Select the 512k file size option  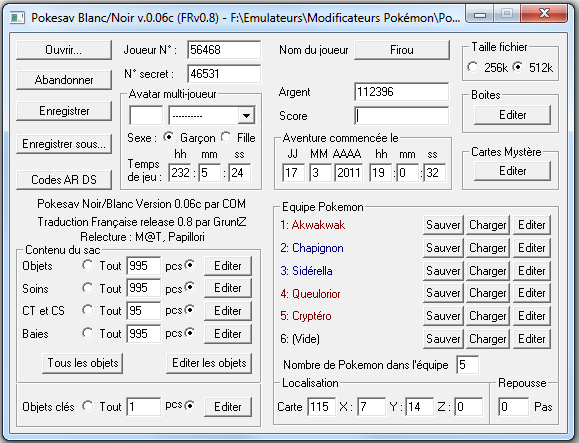tap(518, 67)
